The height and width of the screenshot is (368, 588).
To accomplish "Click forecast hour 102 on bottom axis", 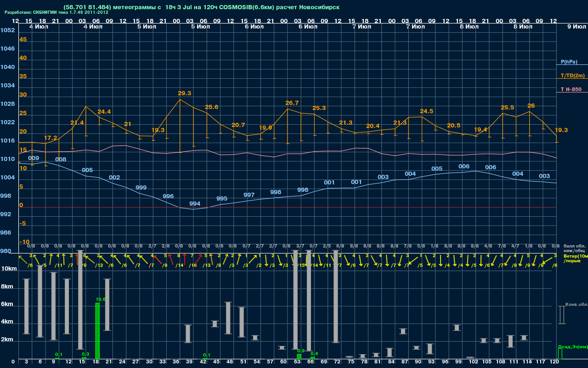I will [474, 362].
